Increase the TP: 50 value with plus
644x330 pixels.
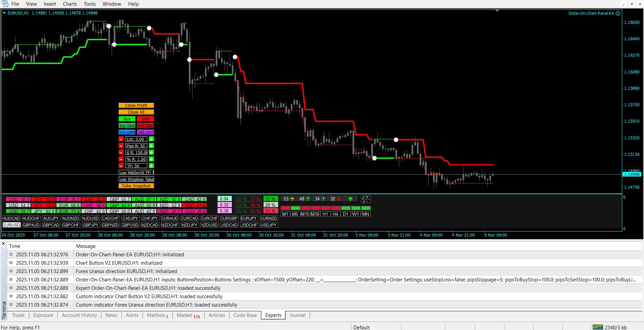151,166
